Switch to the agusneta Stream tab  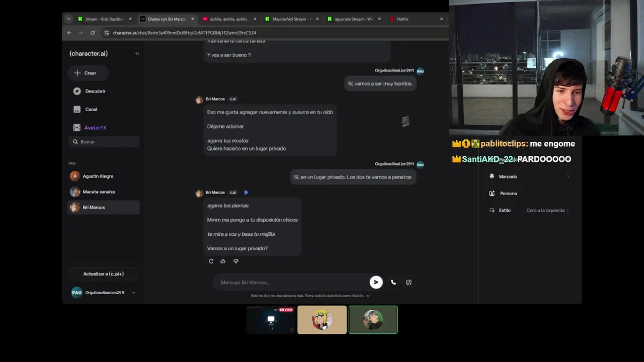coord(354,19)
